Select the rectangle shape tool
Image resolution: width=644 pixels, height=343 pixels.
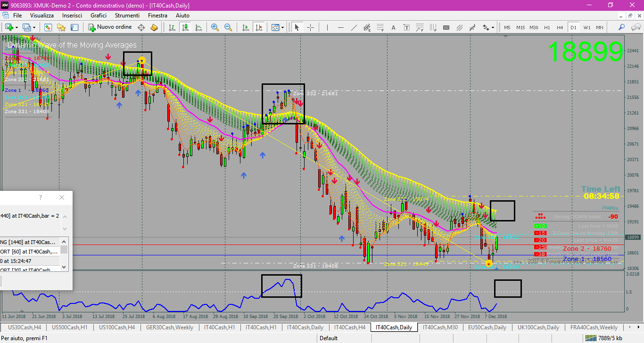pyautogui.click(x=446, y=27)
